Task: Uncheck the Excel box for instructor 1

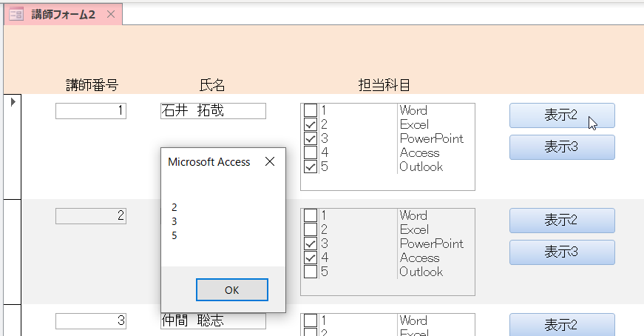Action: (311, 124)
